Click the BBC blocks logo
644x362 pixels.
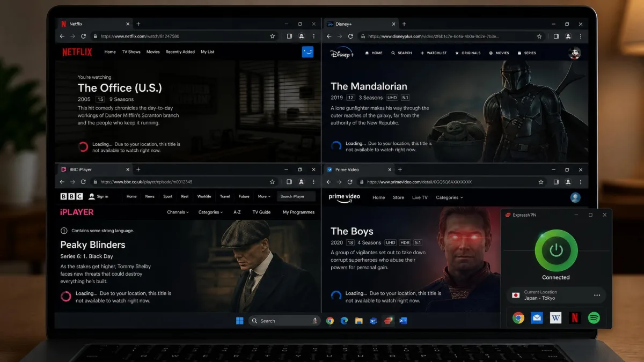point(71,196)
